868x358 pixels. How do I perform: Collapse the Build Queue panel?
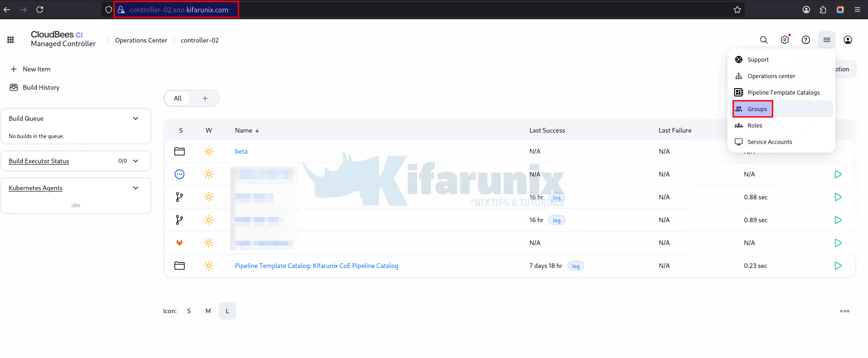[x=136, y=118]
